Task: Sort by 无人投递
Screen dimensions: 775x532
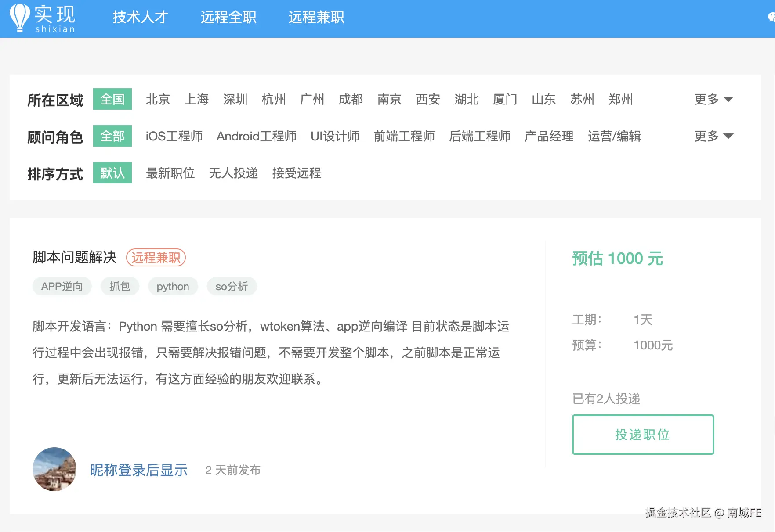Action: pyautogui.click(x=233, y=173)
